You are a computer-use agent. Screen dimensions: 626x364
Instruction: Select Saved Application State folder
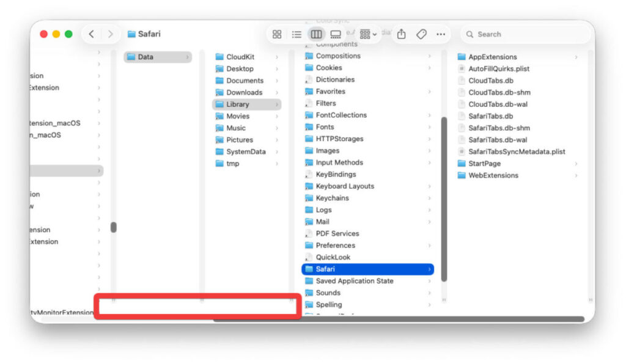coord(367,281)
